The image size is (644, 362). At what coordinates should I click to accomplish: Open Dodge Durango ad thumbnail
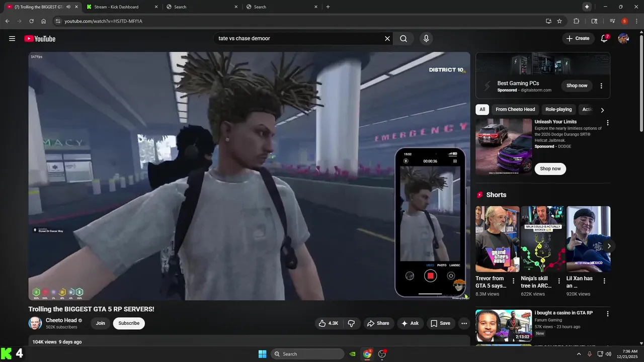(x=504, y=147)
